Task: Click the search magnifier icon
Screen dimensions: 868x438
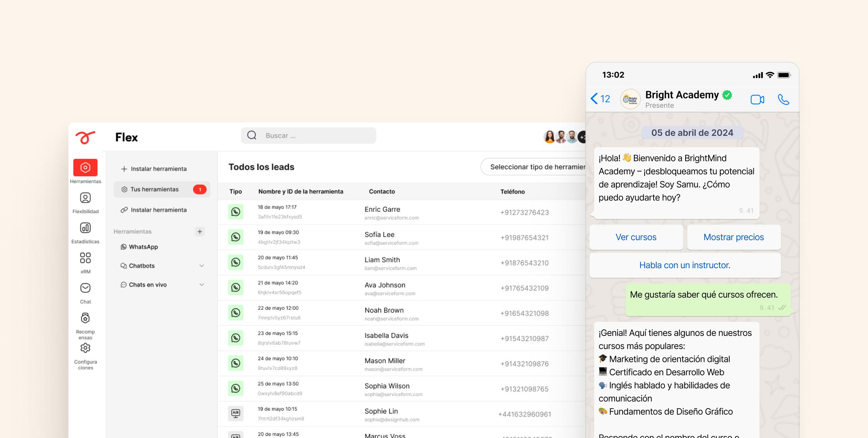Action: (252, 136)
